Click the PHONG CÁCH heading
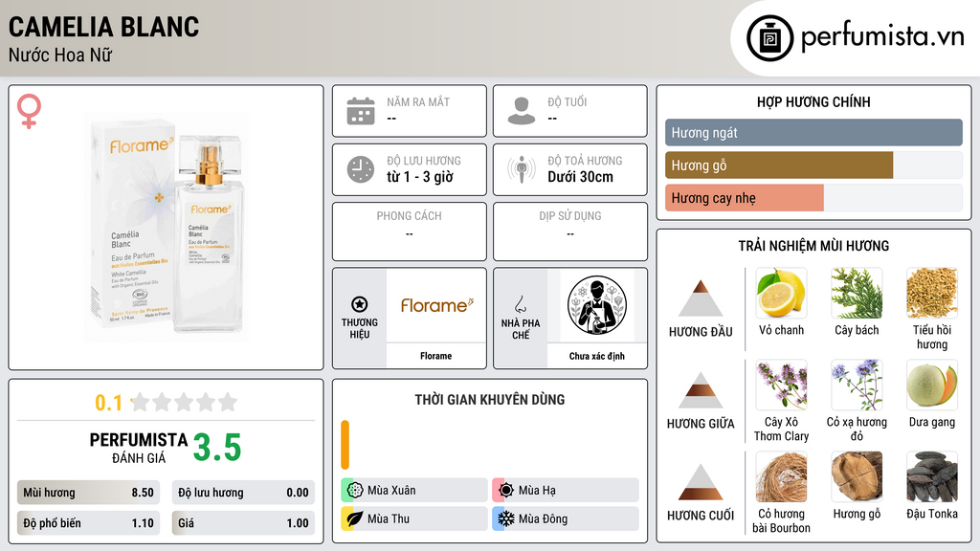Image resolution: width=980 pixels, height=551 pixels. [x=409, y=216]
